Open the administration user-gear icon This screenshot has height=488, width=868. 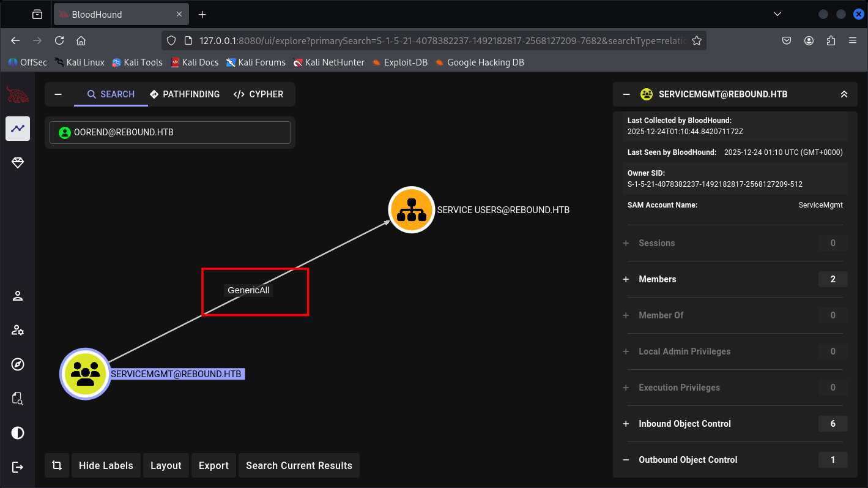[18, 331]
